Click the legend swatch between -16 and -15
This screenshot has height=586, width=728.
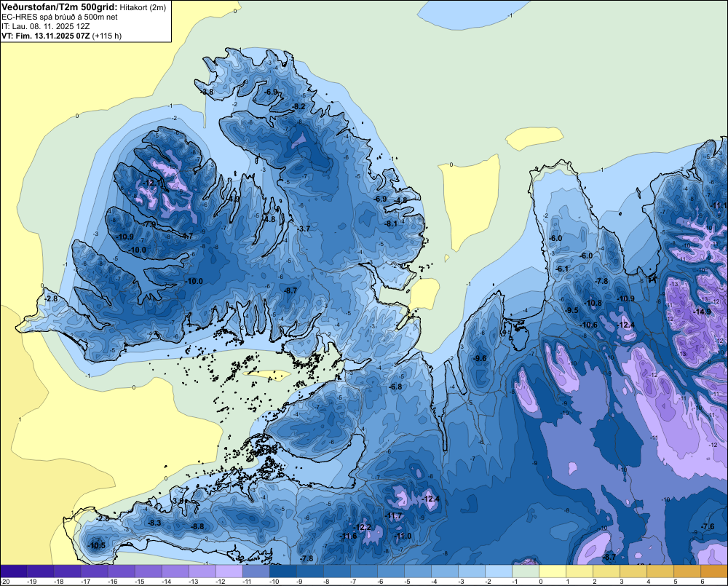pos(122,571)
